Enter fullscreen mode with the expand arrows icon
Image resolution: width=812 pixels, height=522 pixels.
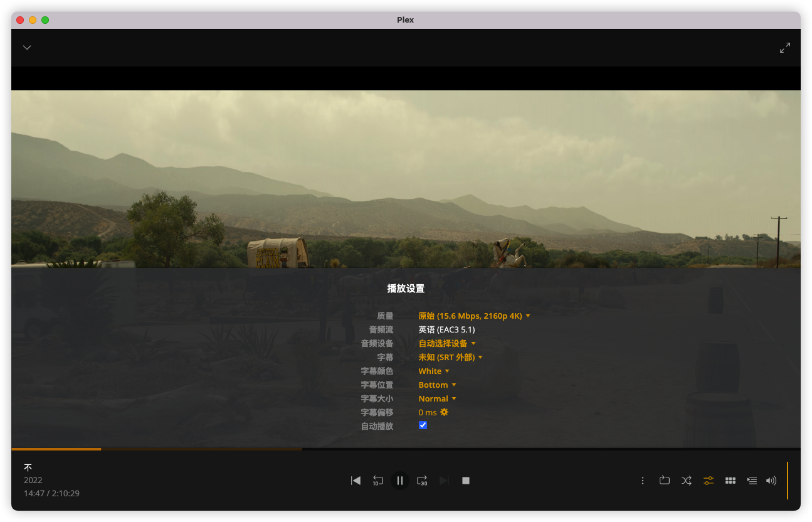point(785,48)
